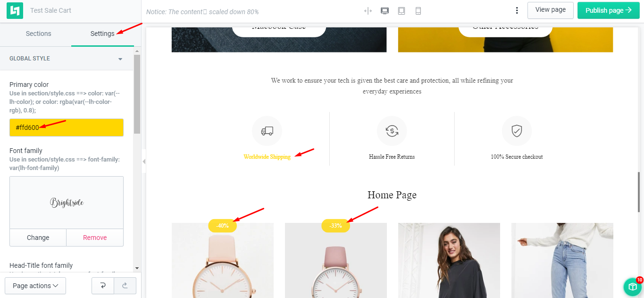Click the app logo icon
The width and height of the screenshot is (644, 298).
[15, 10]
